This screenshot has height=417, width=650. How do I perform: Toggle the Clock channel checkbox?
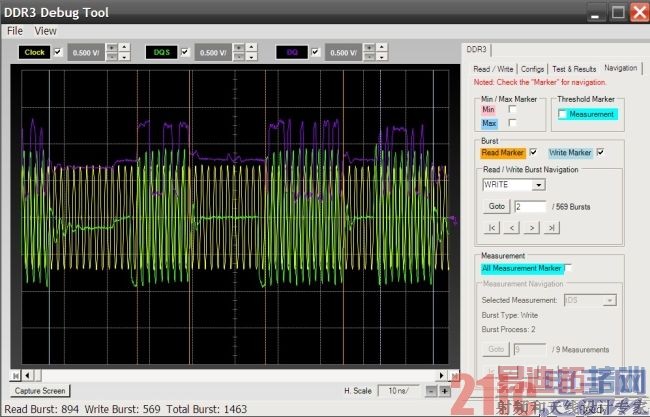point(58,52)
